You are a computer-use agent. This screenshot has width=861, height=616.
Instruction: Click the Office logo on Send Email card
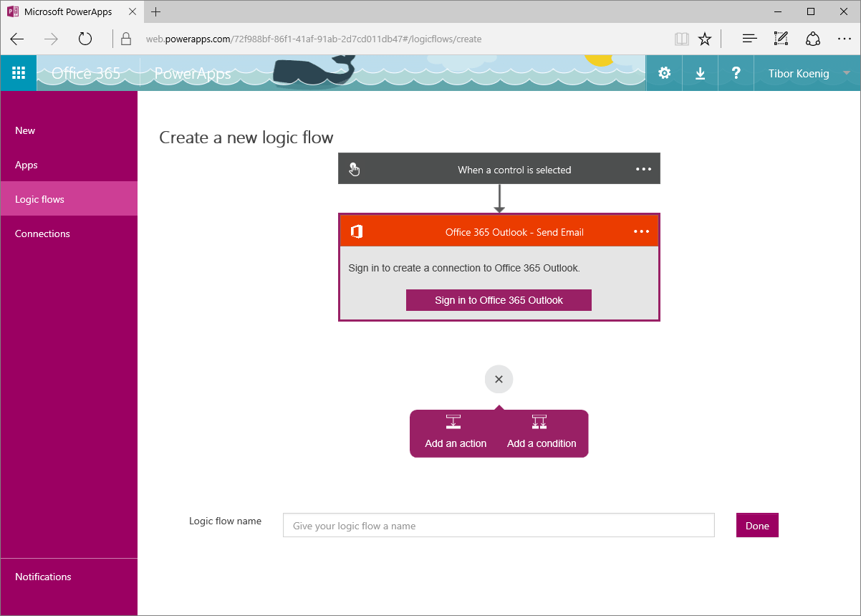[357, 231]
